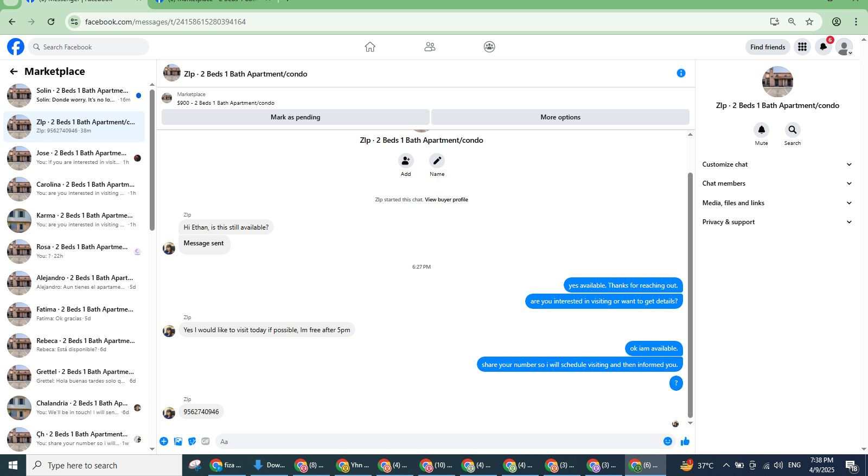Open Rebeca conversation in chat list
Viewport: 868px width, 476px height.
pyautogui.click(x=74, y=345)
